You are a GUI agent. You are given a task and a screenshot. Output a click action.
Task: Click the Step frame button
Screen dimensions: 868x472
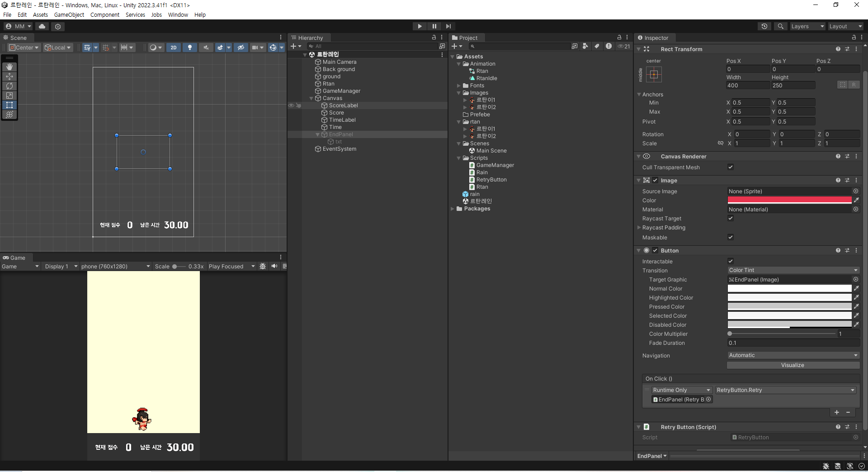coord(448,26)
